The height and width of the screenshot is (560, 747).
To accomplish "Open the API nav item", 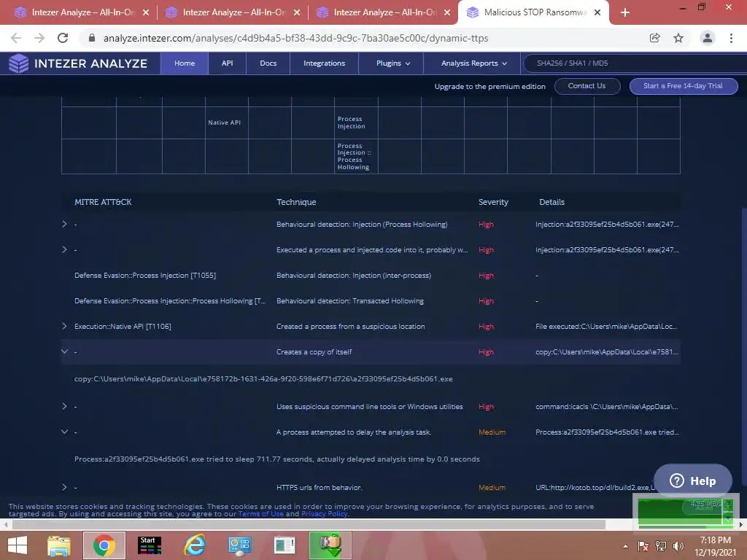I will point(228,63).
